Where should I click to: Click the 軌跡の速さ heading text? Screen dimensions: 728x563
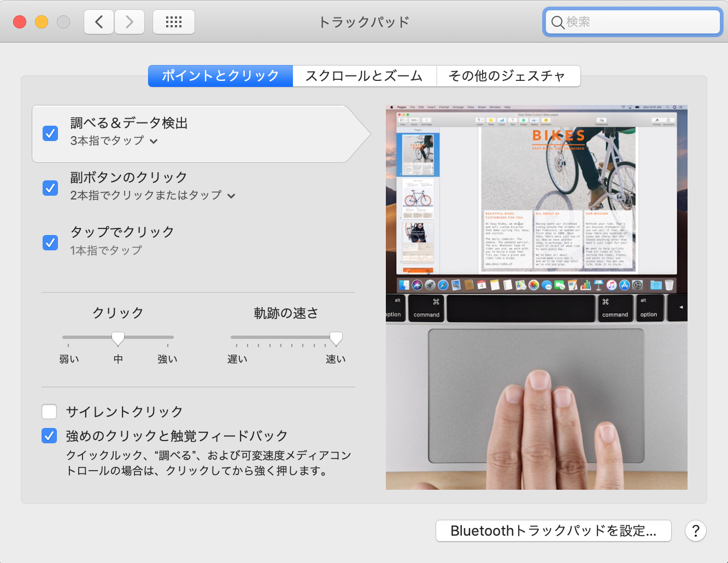tap(286, 313)
